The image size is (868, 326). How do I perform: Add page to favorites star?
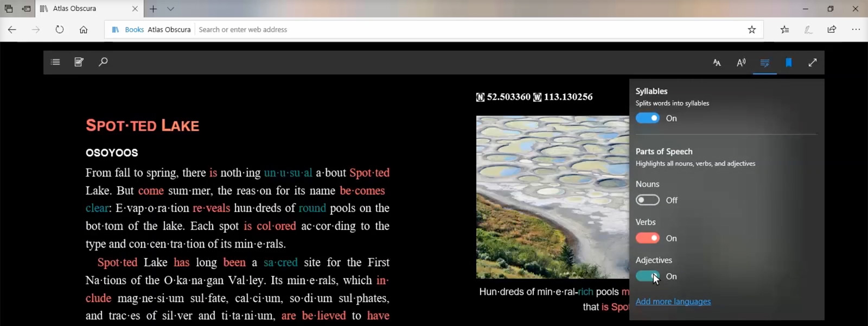point(752,30)
